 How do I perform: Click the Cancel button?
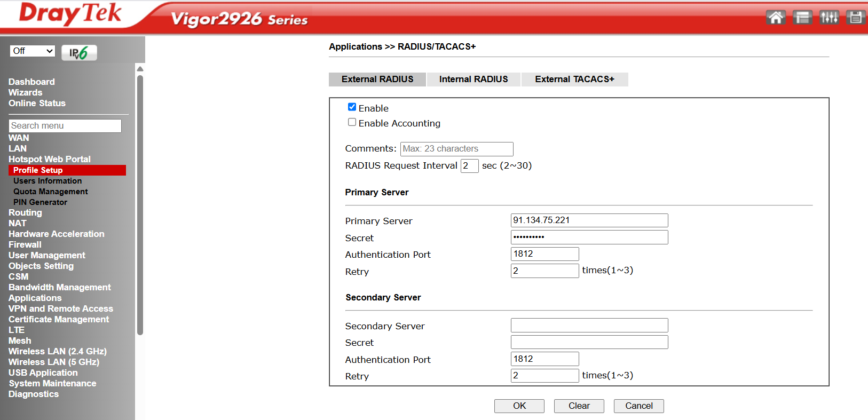[x=639, y=406]
